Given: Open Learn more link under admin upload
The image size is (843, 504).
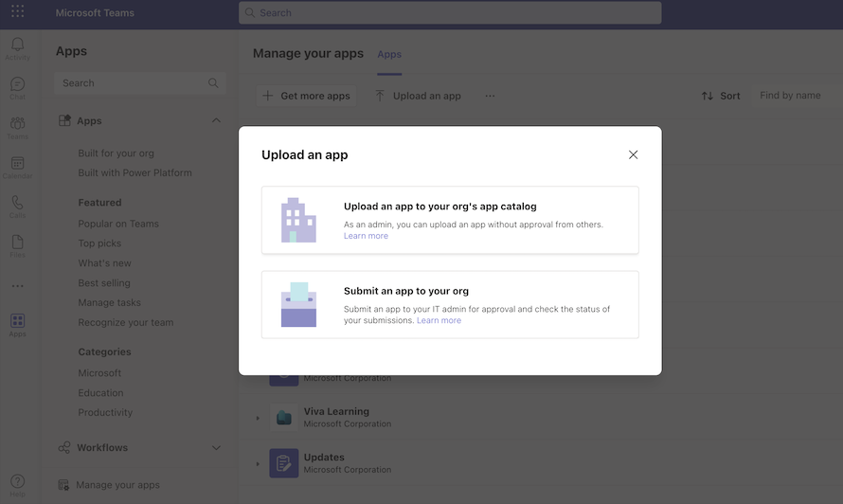Looking at the screenshot, I should pos(366,236).
